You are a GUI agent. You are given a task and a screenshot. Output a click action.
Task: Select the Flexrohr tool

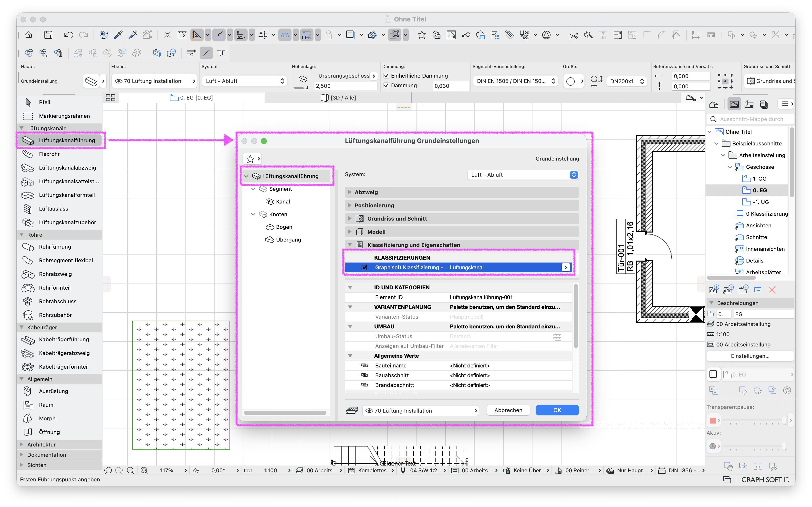click(49, 154)
